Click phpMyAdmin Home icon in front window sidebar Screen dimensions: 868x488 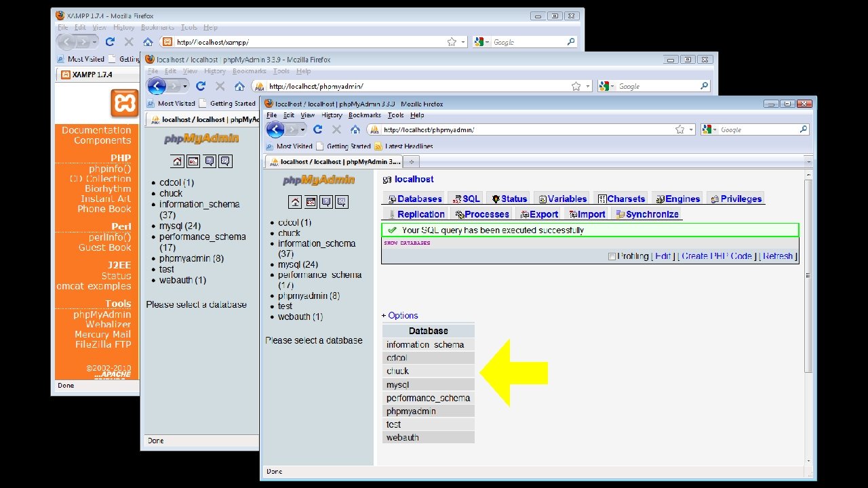(x=295, y=202)
